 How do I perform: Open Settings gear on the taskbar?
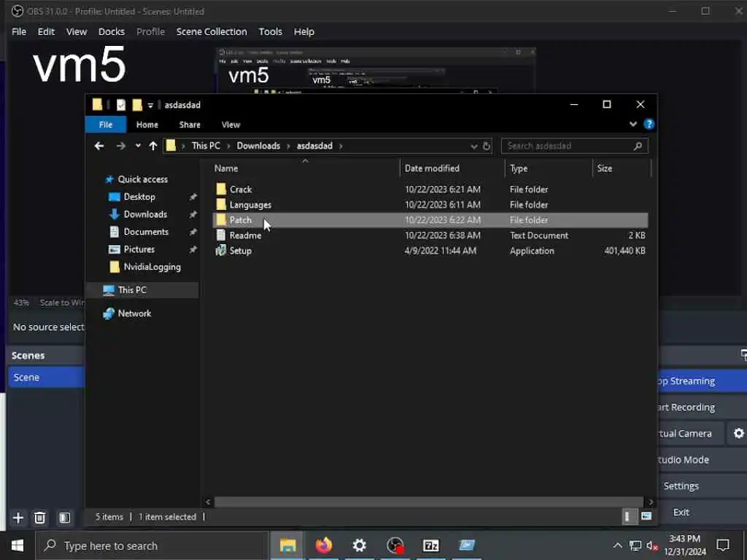[359, 545]
